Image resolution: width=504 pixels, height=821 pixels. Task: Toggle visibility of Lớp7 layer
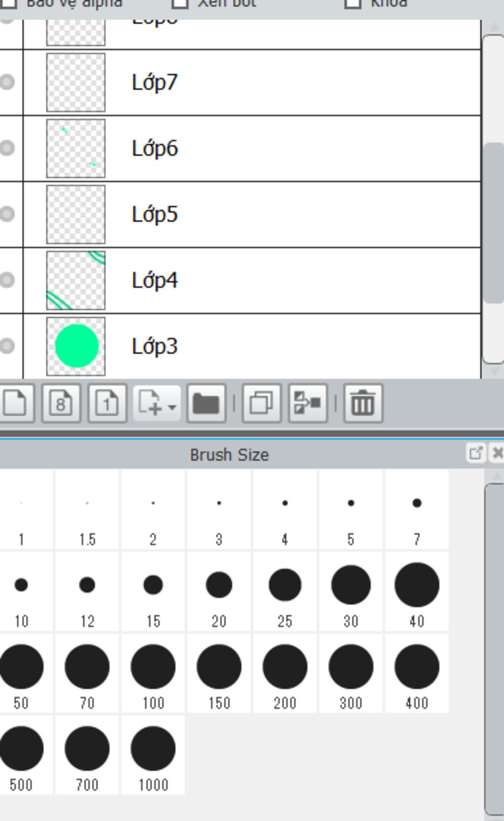pyautogui.click(x=7, y=82)
